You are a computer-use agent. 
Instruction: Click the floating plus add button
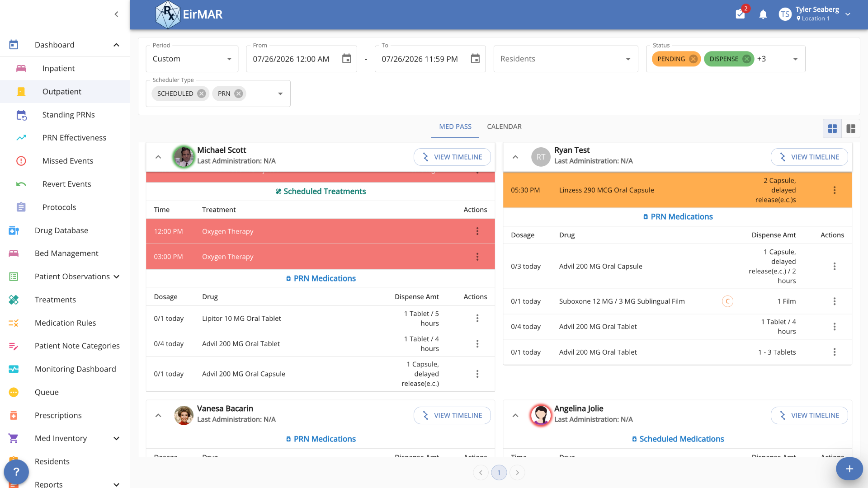(x=849, y=469)
